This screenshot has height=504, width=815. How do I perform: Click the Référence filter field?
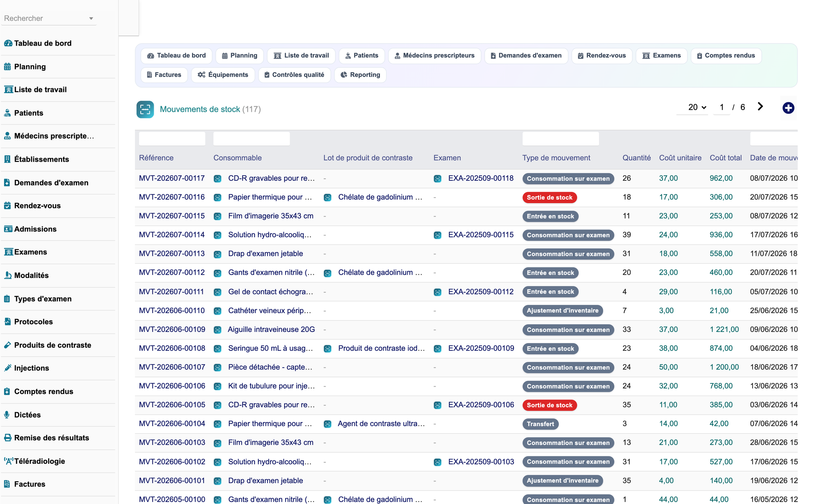point(172,139)
